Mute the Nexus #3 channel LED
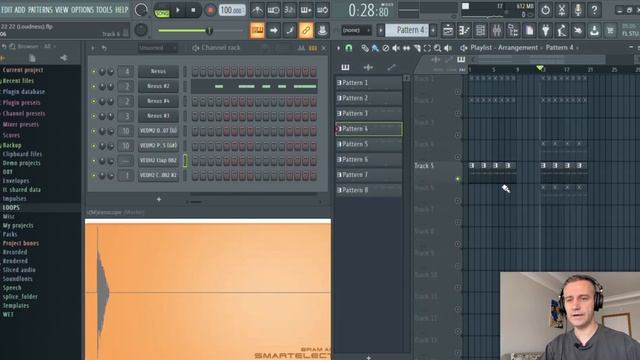The height and width of the screenshot is (360, 640). [93, 116]
